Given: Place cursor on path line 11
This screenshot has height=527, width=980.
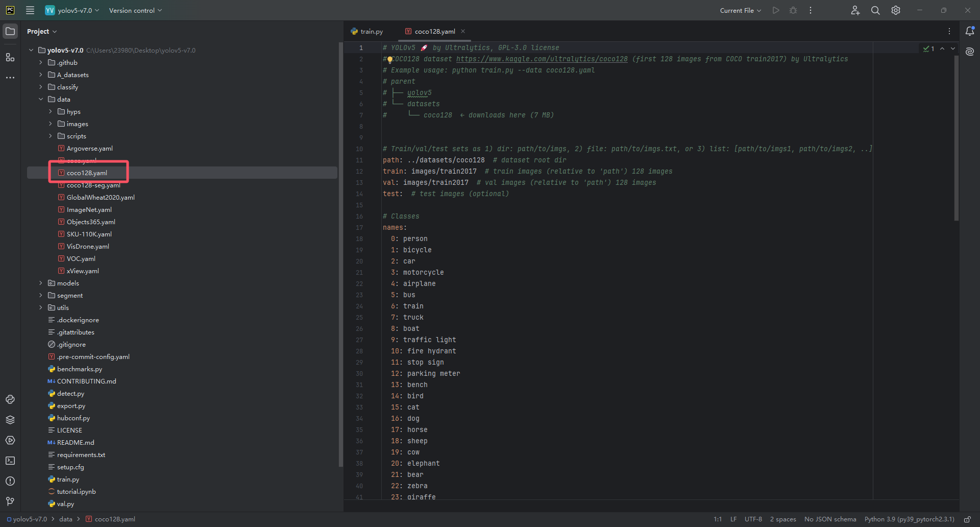Looking at the screenshot, I should coord(475,160).
